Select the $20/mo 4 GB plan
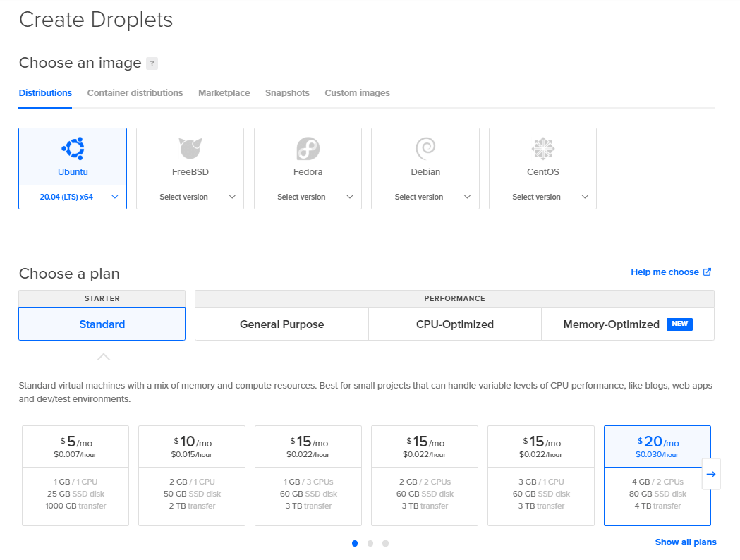The width and height of the screenshot is (740, 560). point(657,475)
